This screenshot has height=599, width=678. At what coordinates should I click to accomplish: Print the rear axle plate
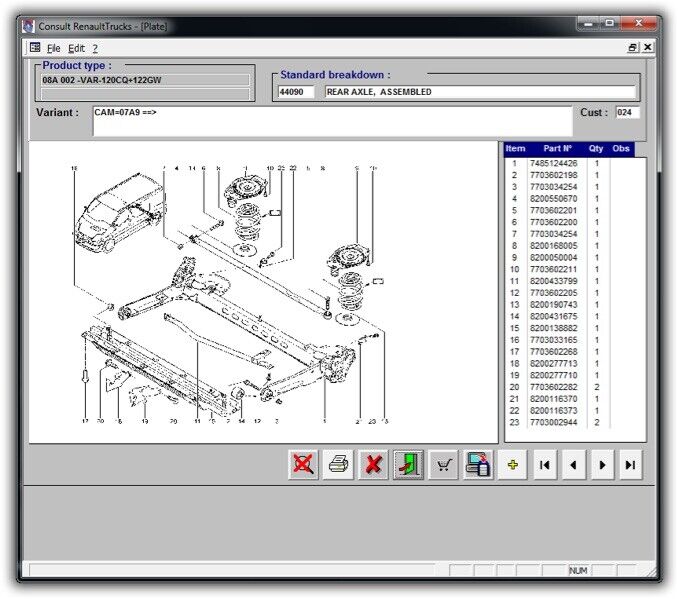[x=339, y=465]
